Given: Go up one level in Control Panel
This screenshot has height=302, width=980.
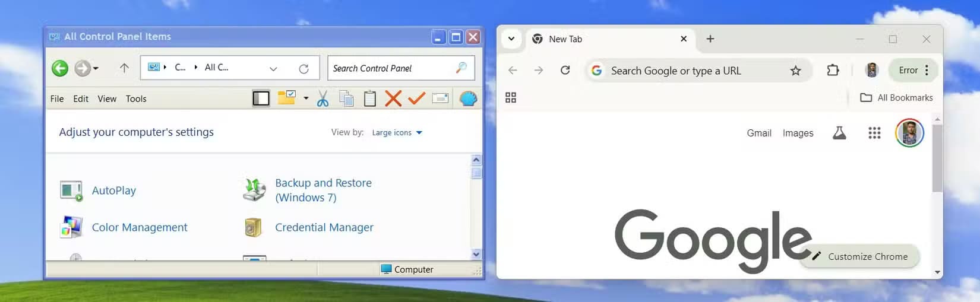Looking at the screenshot, I should click(124, 68).
